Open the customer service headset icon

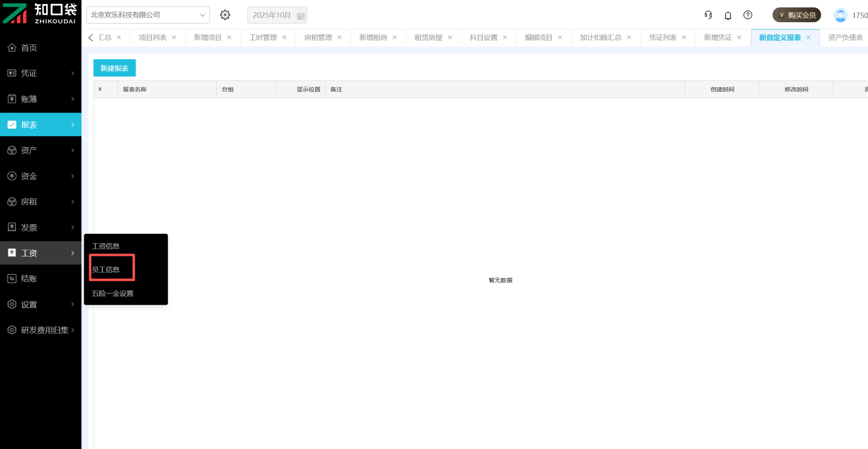click(x=708, y=15)
